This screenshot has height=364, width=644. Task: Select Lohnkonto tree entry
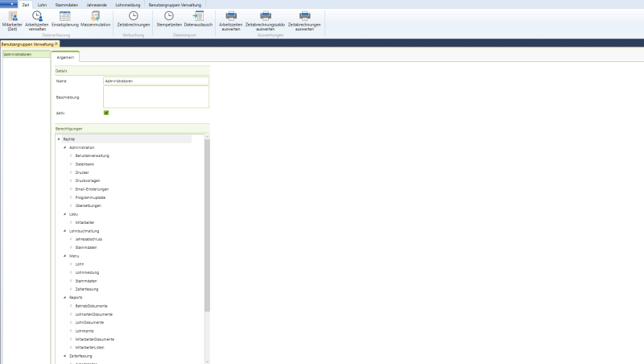85,331
